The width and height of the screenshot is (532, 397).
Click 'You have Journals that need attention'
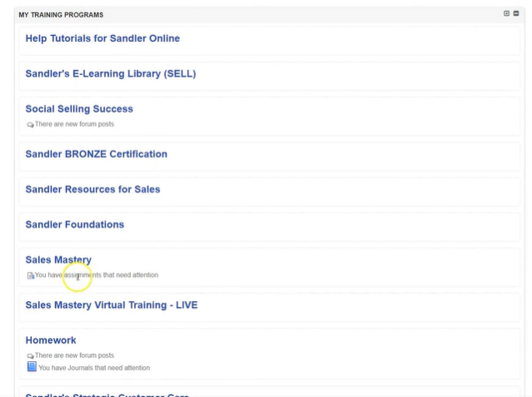(94, 368)
